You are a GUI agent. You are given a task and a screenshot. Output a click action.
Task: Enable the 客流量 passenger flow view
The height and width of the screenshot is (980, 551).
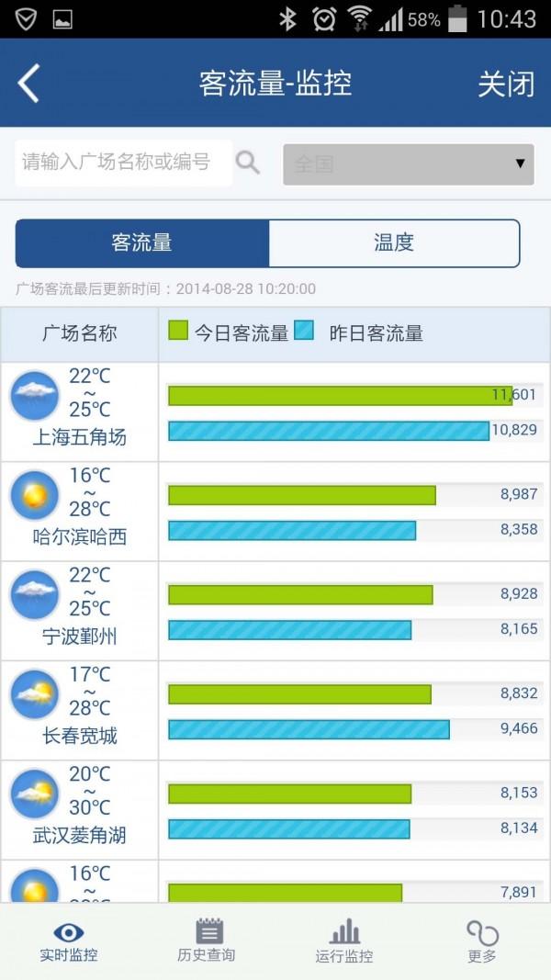coord(141,242)
